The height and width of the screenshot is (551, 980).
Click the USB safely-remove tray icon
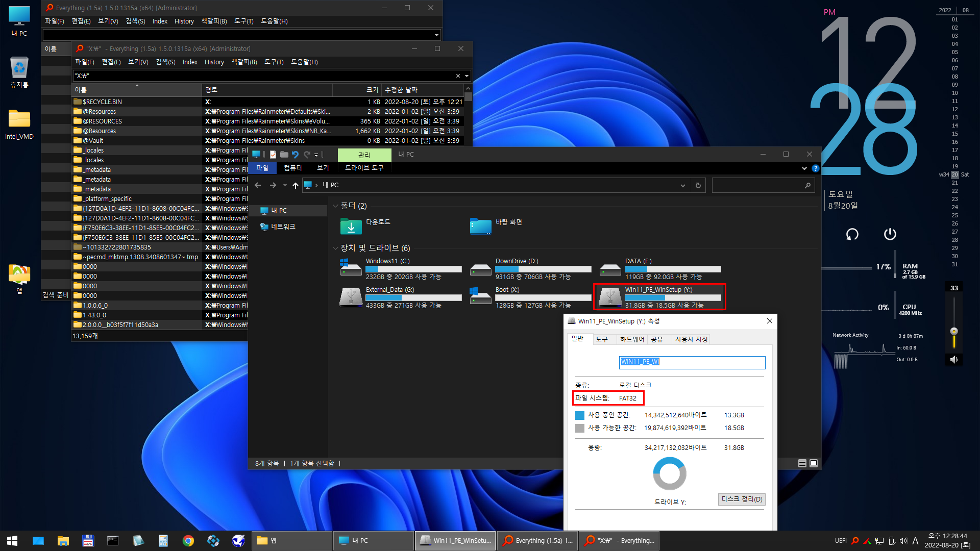(x=892, y=541)
